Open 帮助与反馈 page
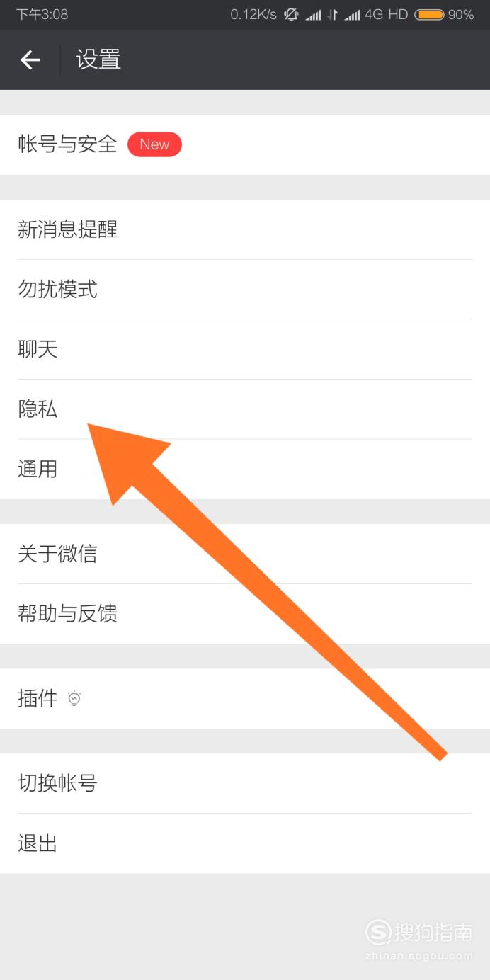Image resolution: width=490 pixels, height=980 pixels. (245, 614)
